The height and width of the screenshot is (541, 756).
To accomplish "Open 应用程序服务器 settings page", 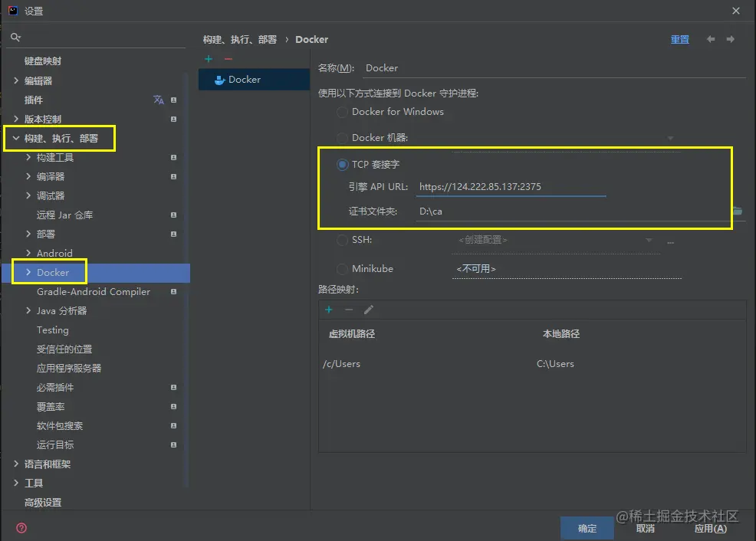I will tap(69, 369).
